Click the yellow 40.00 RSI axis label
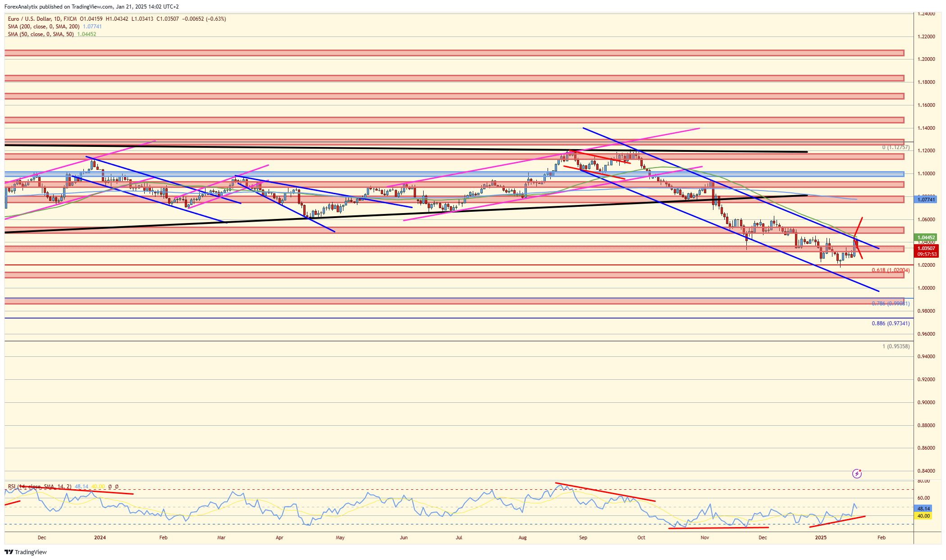 (x=923, y=516)
